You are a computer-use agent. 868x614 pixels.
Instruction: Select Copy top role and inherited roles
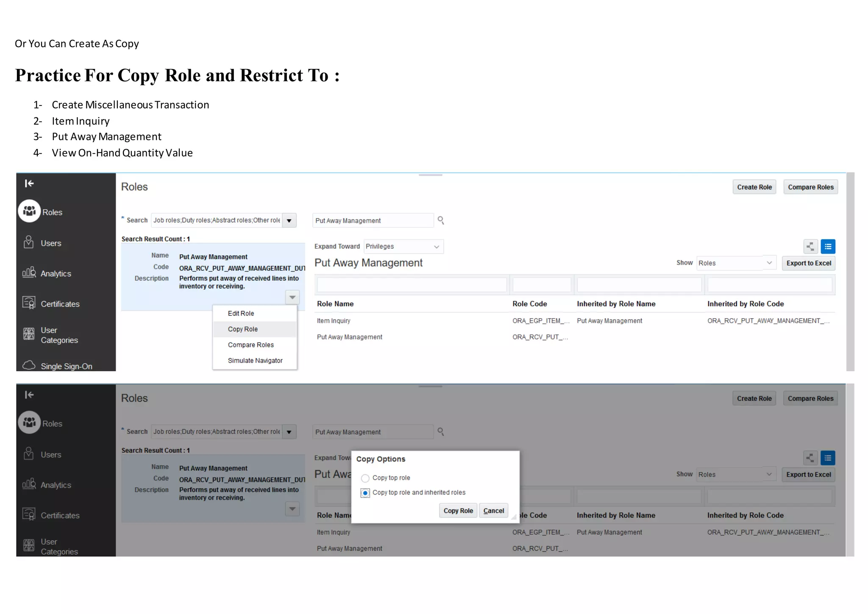[365, 493]
